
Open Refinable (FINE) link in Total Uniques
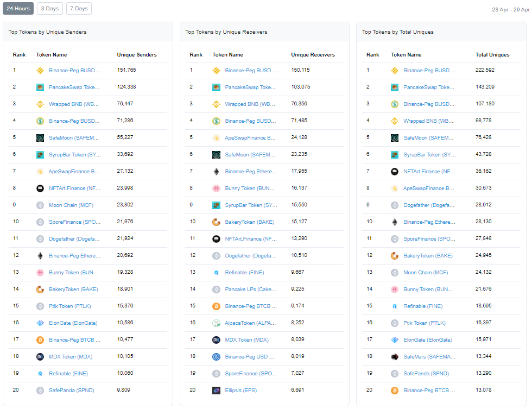tap(423, 306)
